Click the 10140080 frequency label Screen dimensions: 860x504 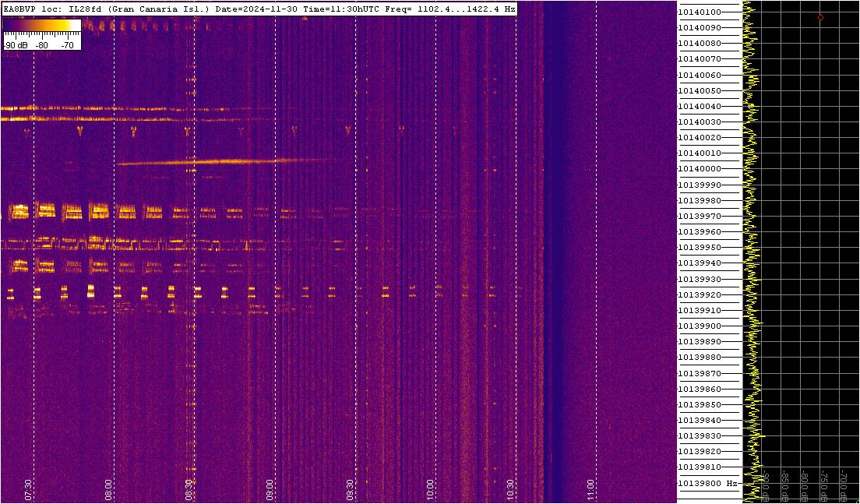[x=700, y=44]
